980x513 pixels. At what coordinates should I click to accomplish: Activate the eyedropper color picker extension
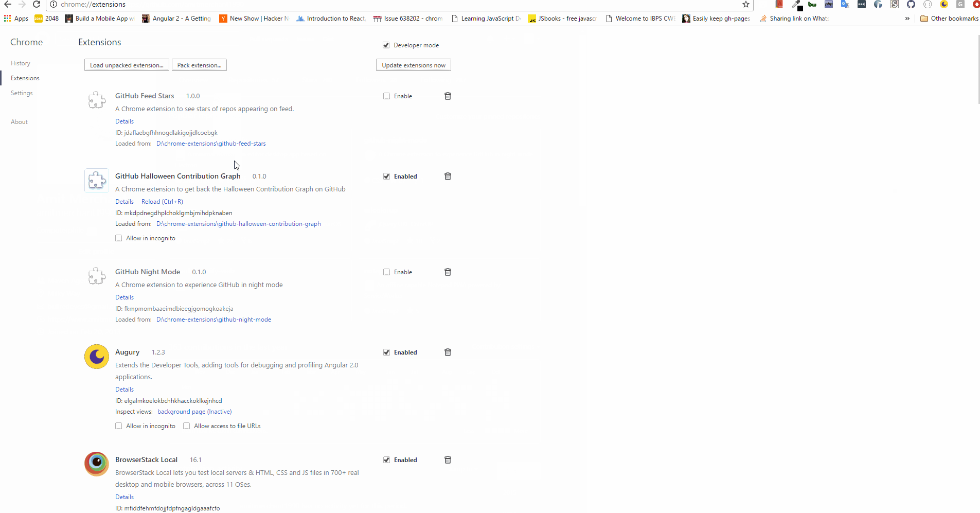click(797, 5)
